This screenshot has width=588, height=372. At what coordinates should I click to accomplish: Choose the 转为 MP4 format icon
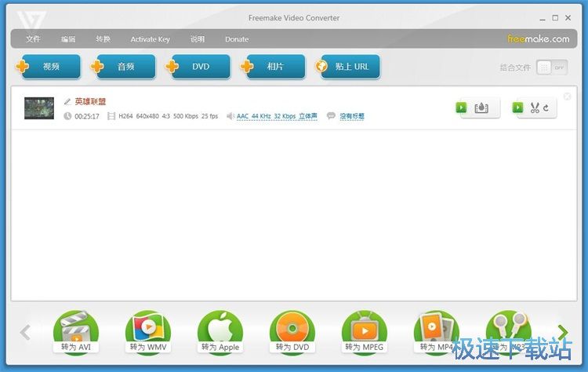tap(437, 332)
